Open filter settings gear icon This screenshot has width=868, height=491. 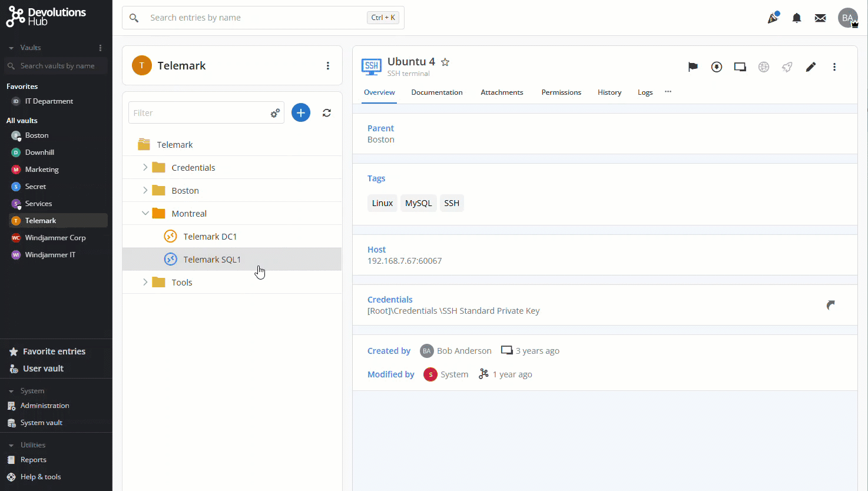[x=275, y=113]
